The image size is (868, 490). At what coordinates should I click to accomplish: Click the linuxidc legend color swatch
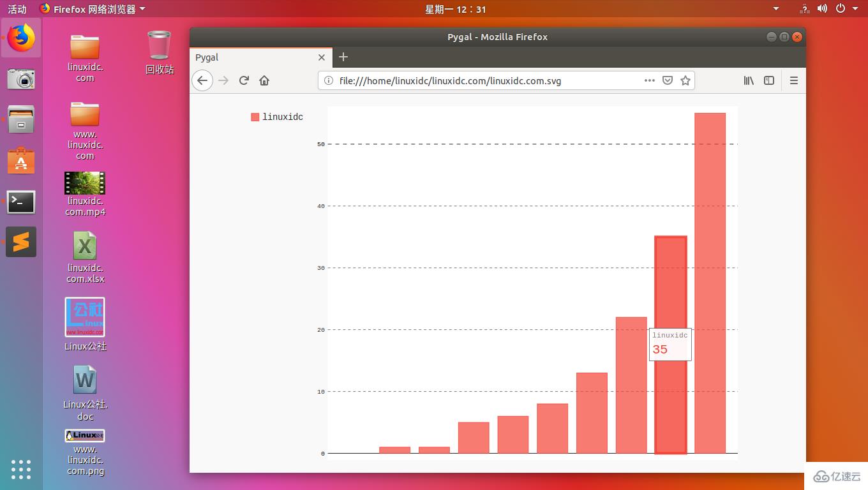255,117
